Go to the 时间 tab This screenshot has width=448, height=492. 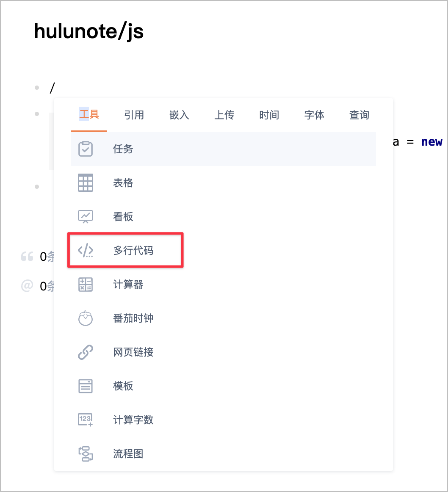(269, 115)
